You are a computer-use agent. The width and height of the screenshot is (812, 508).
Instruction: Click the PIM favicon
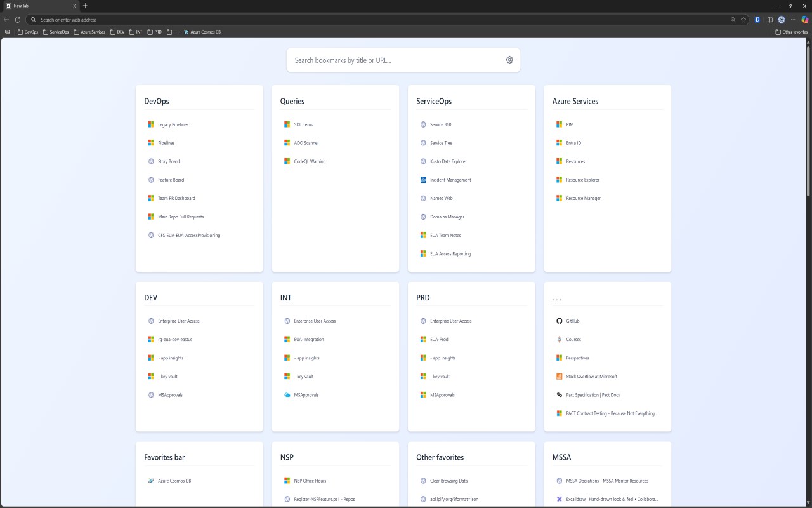[559, 124]
